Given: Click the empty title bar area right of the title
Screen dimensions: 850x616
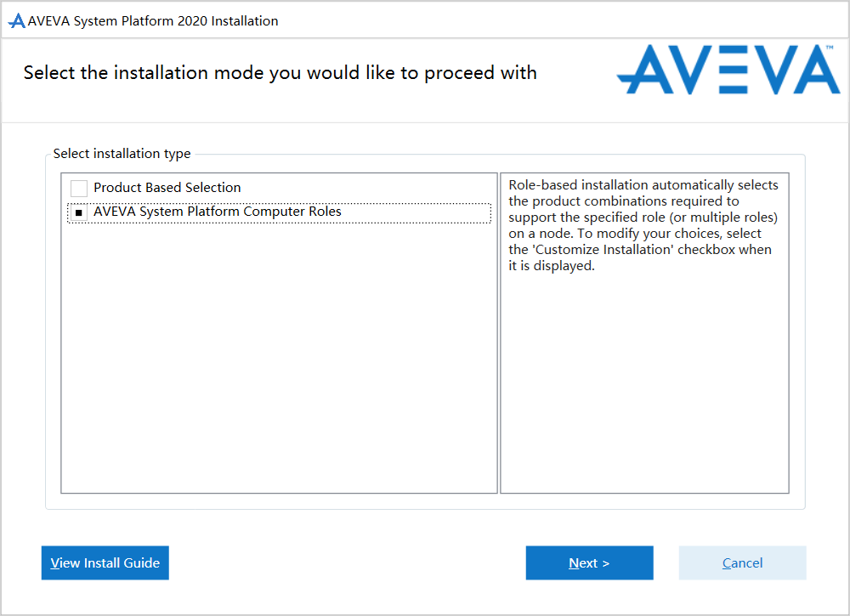Looking at the screenshot, I should [x=552, y=21].
